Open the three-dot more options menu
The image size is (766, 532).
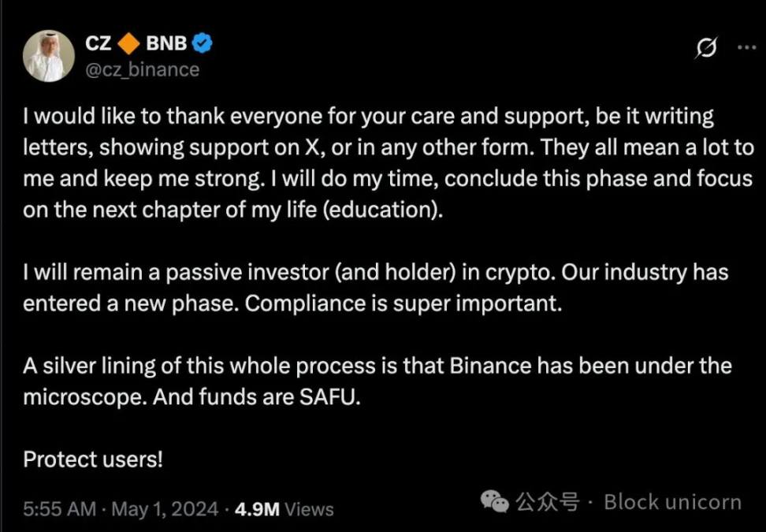(746, 47)
